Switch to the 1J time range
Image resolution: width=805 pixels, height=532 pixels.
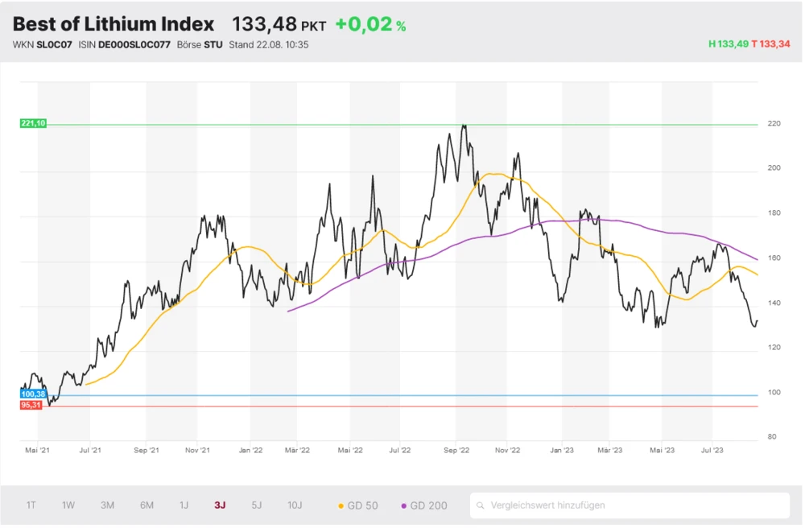[x=184, y=505]
